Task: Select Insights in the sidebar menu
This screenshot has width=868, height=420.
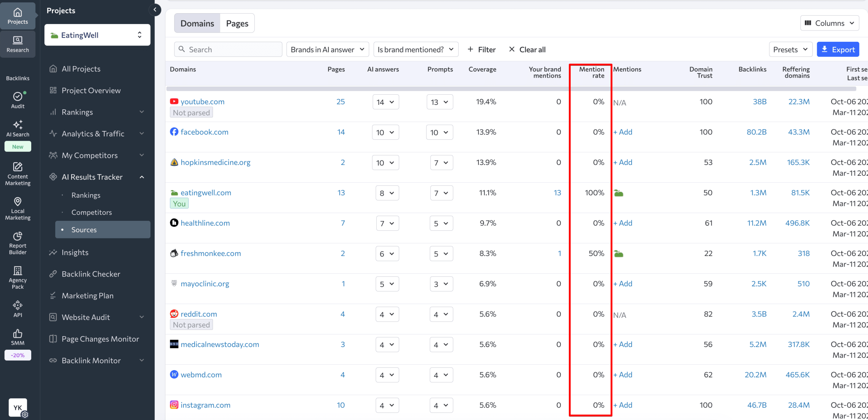Action: coord(75,252)
